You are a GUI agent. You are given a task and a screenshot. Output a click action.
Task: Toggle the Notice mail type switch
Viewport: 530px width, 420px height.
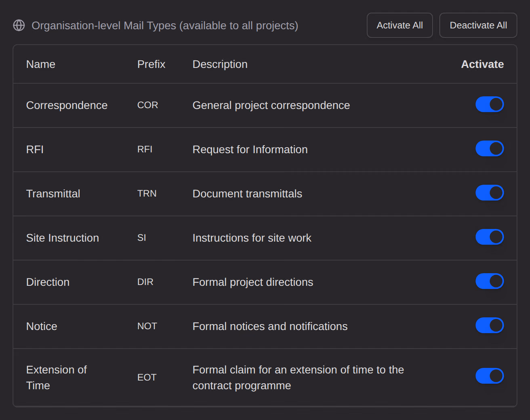coord(490,325)
